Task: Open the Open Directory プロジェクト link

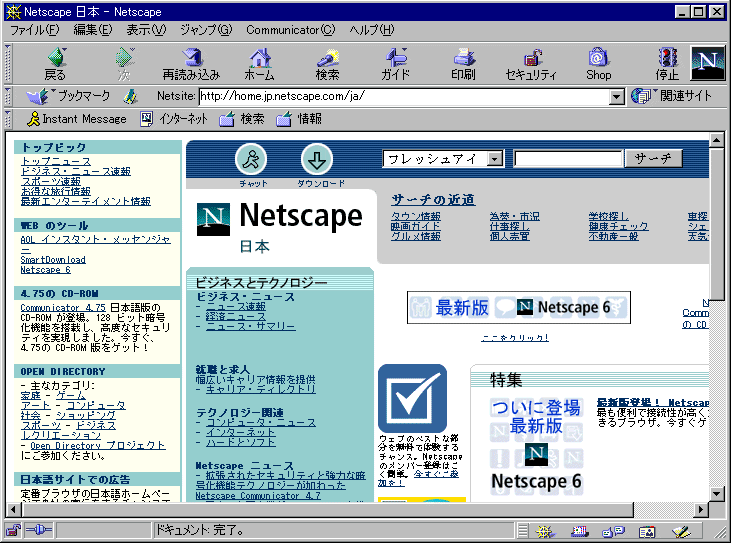Action: coord(98,446)
